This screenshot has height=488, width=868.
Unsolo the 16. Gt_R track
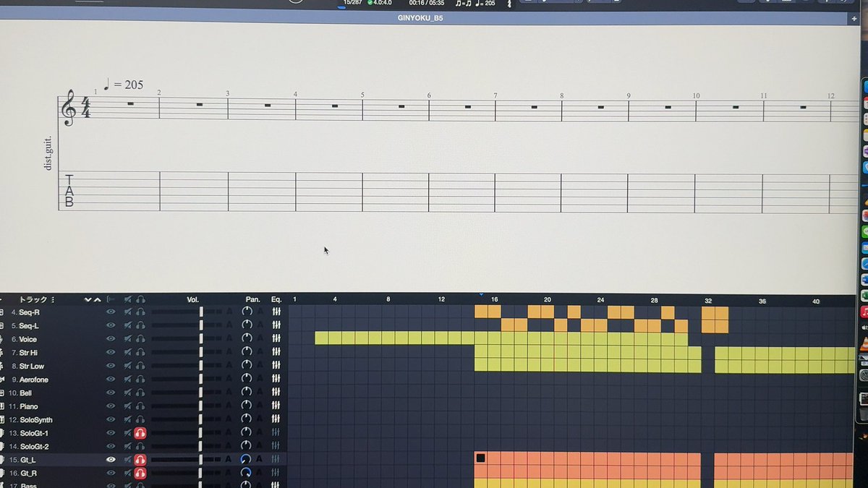tap(140, 474)
